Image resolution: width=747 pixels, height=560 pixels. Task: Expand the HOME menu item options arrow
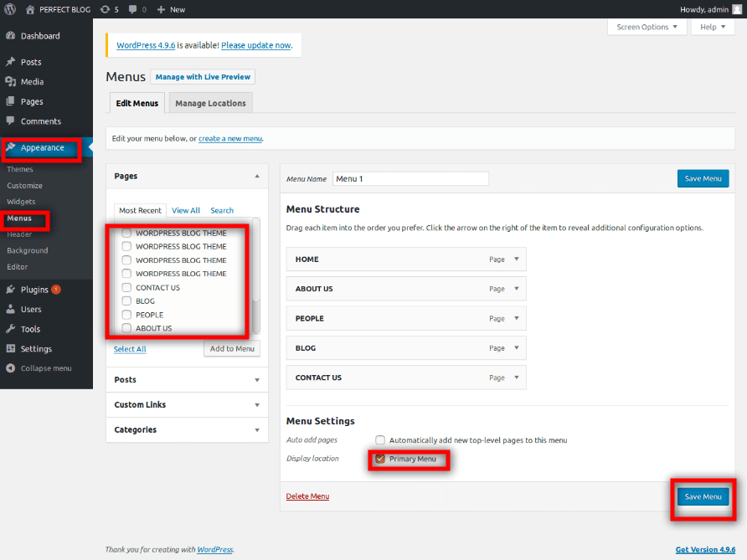[x=517, y=259]
